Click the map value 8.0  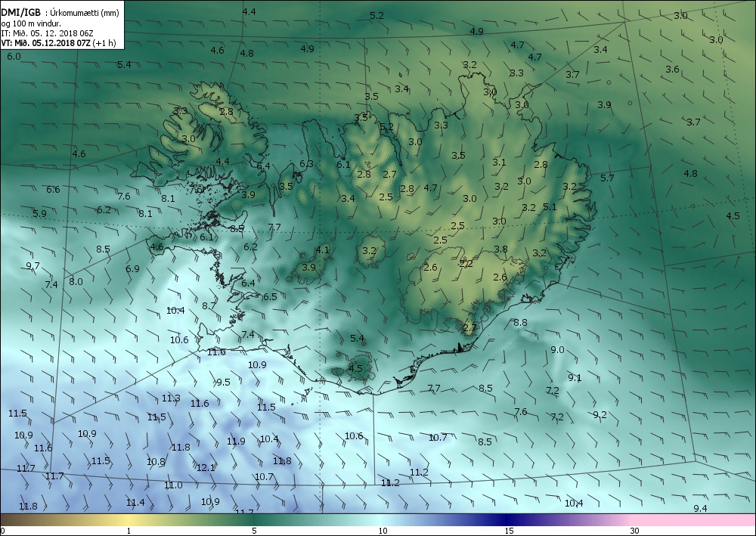click(x=76, y=281)
